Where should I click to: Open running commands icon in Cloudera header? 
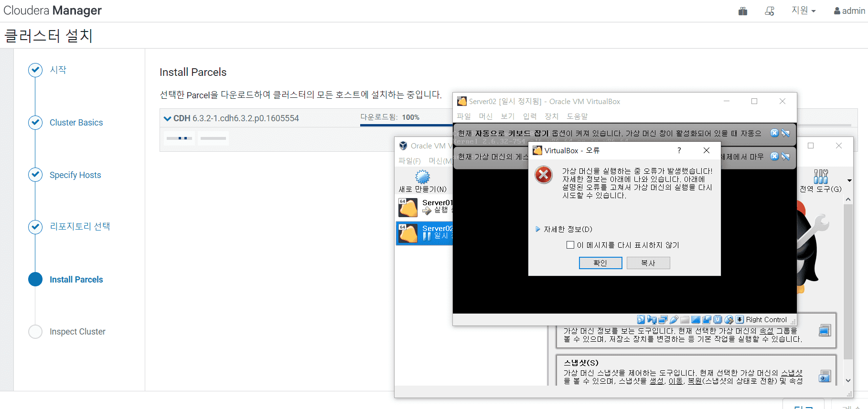click(770, 11)
